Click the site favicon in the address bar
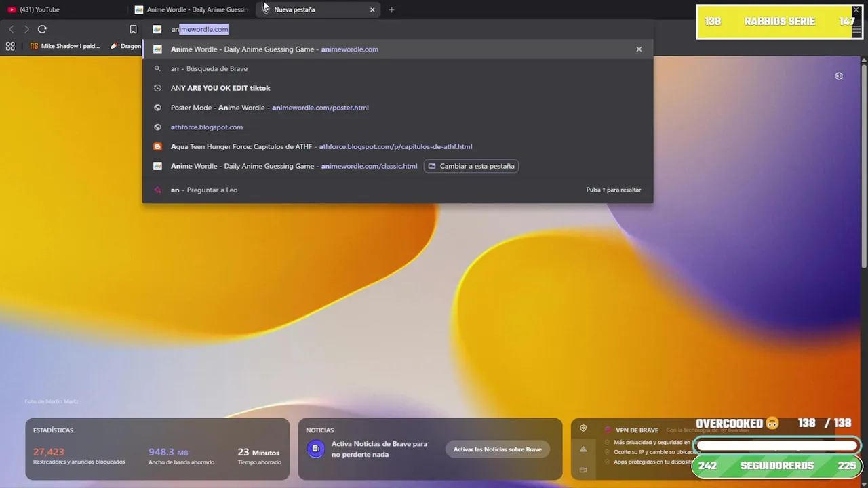Image resolution: width=868 pixels, height=488 pixels. pyautogui.click(x=157, y=29)
